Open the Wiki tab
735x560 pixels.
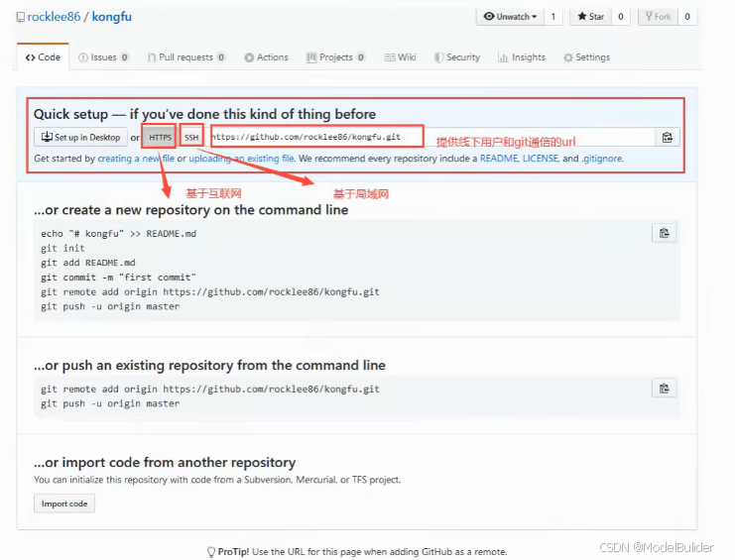401,57
